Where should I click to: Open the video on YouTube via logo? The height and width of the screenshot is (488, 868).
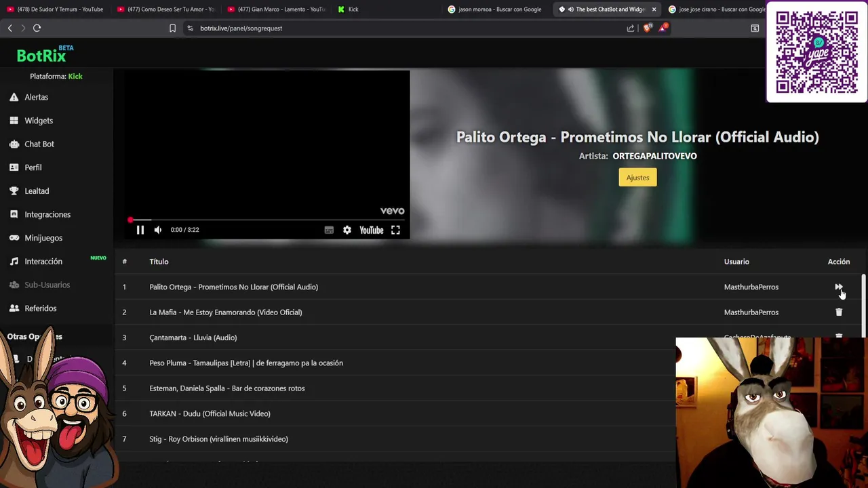[372, 230]
